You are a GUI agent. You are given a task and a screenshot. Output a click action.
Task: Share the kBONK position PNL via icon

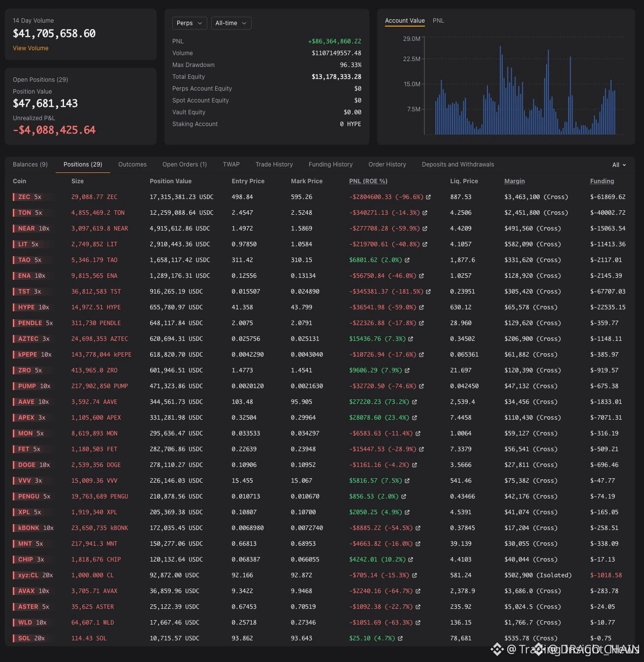[418, 528]
